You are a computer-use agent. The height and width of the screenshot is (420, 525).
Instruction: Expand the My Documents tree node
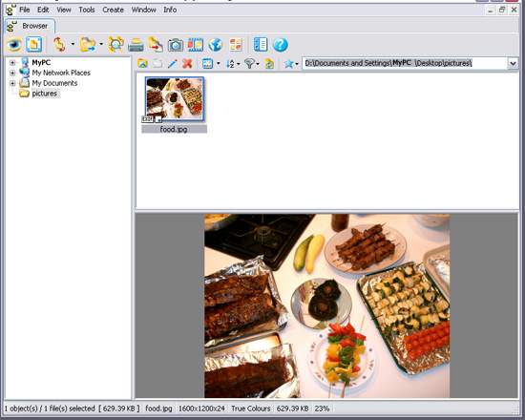click(12, 83)
